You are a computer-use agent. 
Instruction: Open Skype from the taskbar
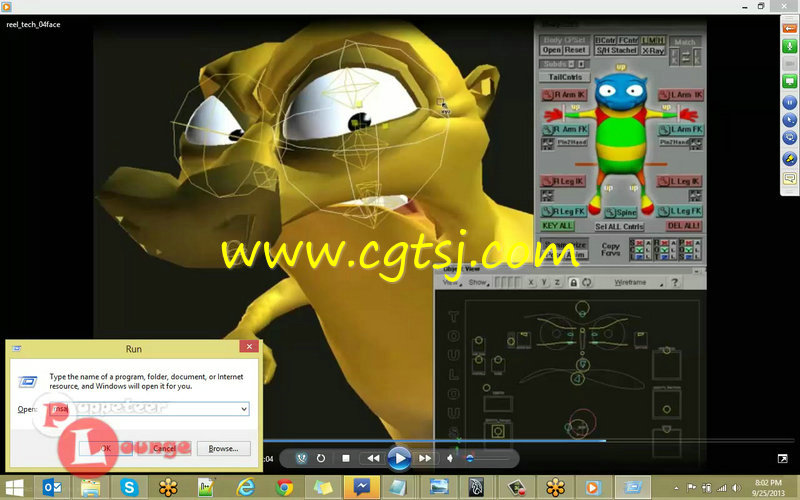[129, 488]
